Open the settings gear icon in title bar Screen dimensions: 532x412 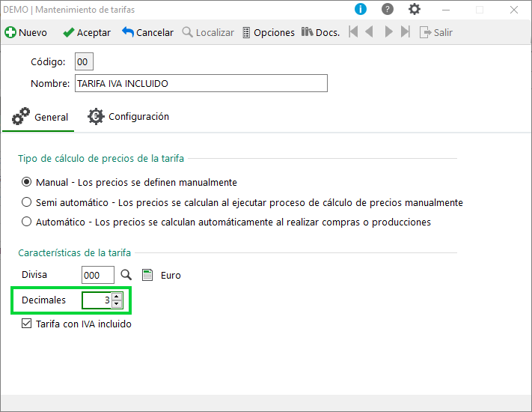pyautogui.click(x=415, y=9)
